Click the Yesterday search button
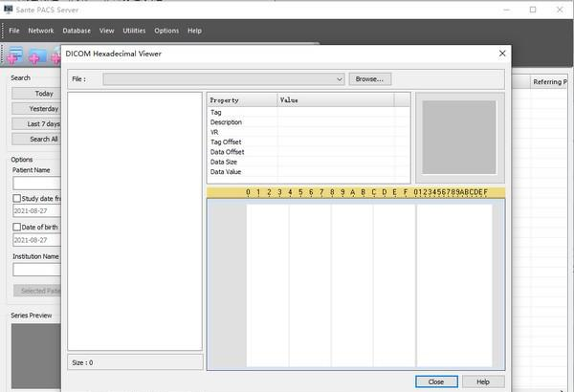 click(36, 109)
